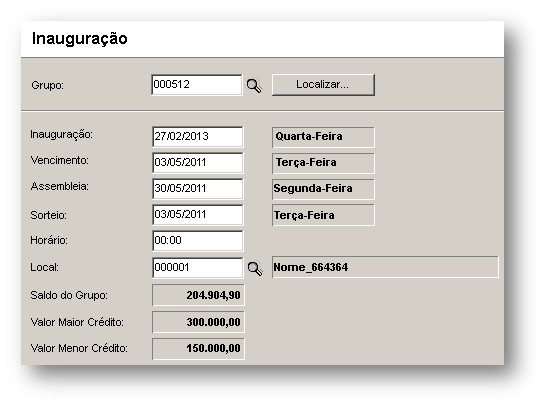Viewport: 546px width, 407px height.
Task: Click the Terça-Feira box beside Sorteio
Action: (323, 215)
